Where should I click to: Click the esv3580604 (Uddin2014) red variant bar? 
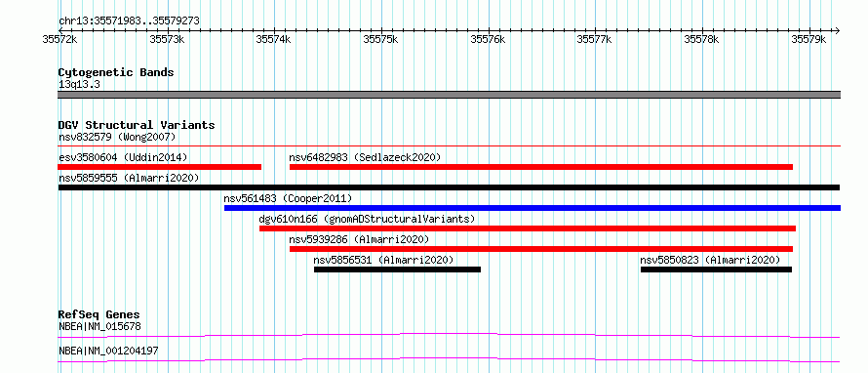[x=159, y=167]
